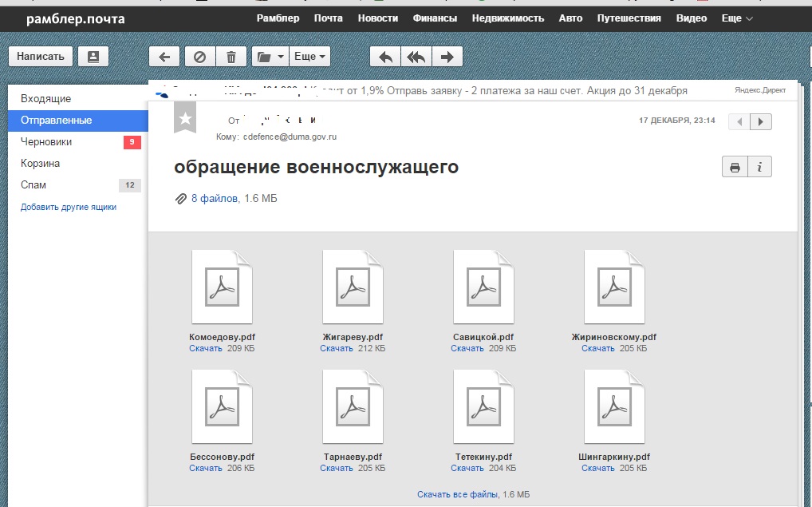The width and height of the screenshot is (812, 507).
Task: Expand the top navigation Еще menu
Action: (x=737, y=18)
